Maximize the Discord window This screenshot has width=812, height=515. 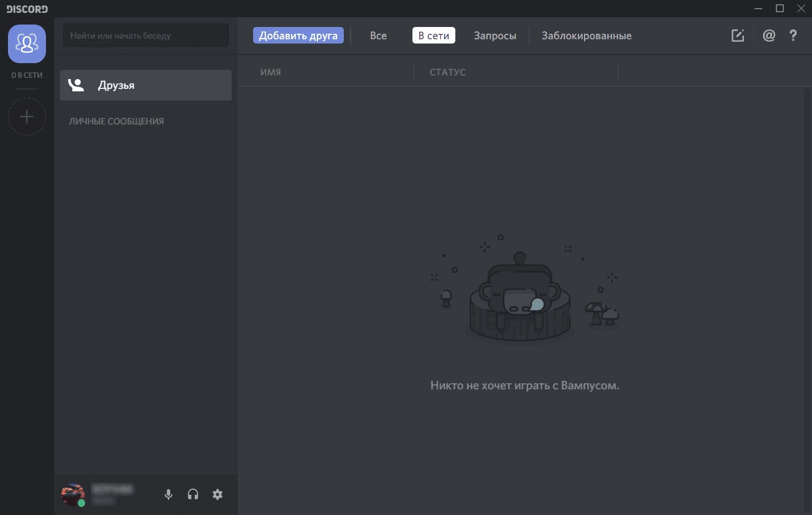780,8
